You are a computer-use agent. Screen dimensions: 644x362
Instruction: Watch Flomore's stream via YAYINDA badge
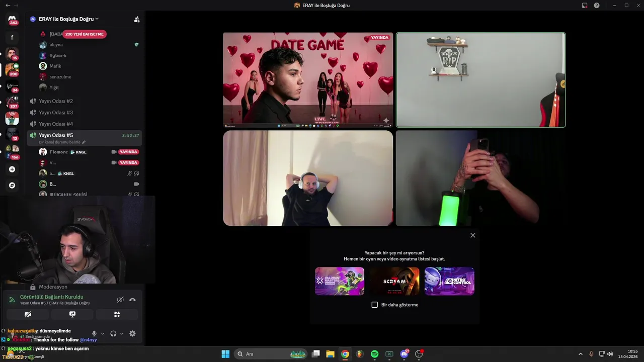(x=128, y=152)
